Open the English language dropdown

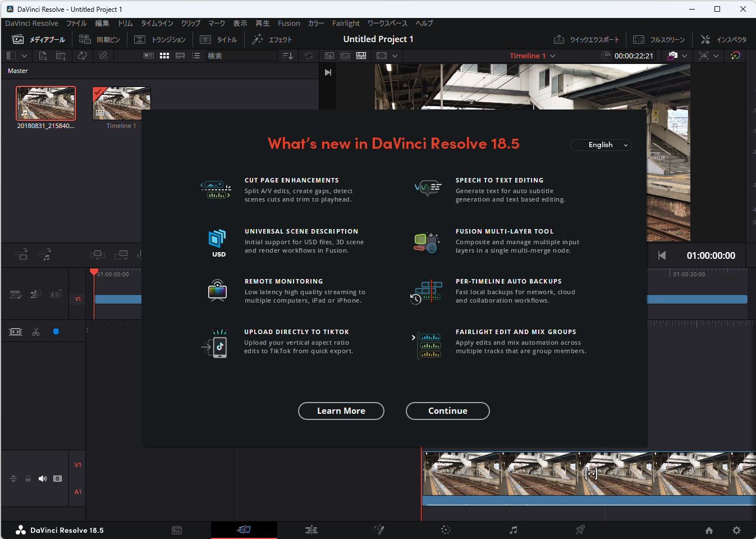tap(601, 145)
